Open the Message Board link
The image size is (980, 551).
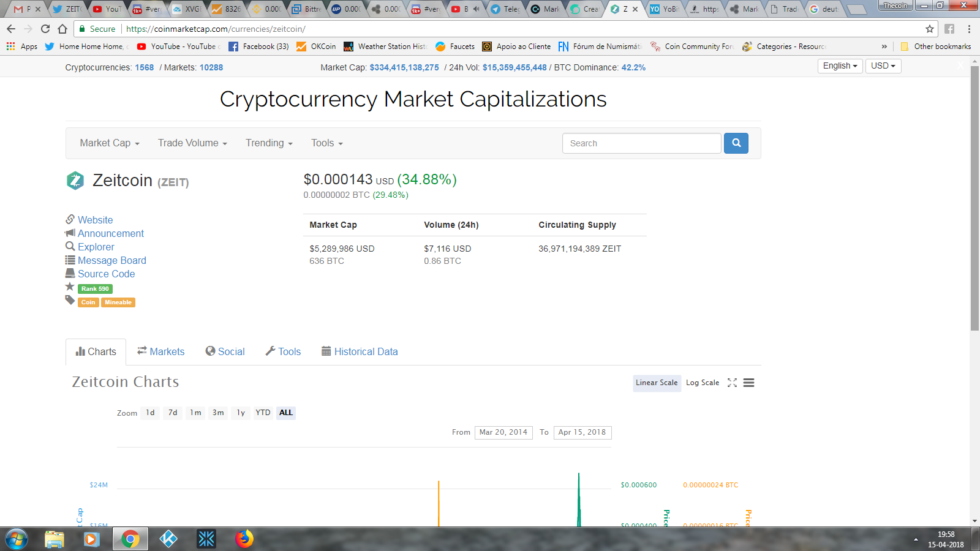(x=111, y=261)
